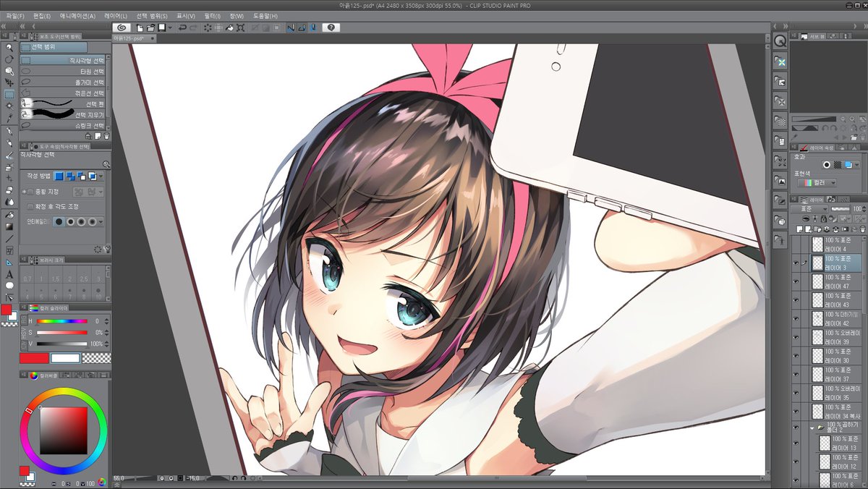Open the 작성 방법 dropdown arrow
The image size is (868, 489).
101,176
